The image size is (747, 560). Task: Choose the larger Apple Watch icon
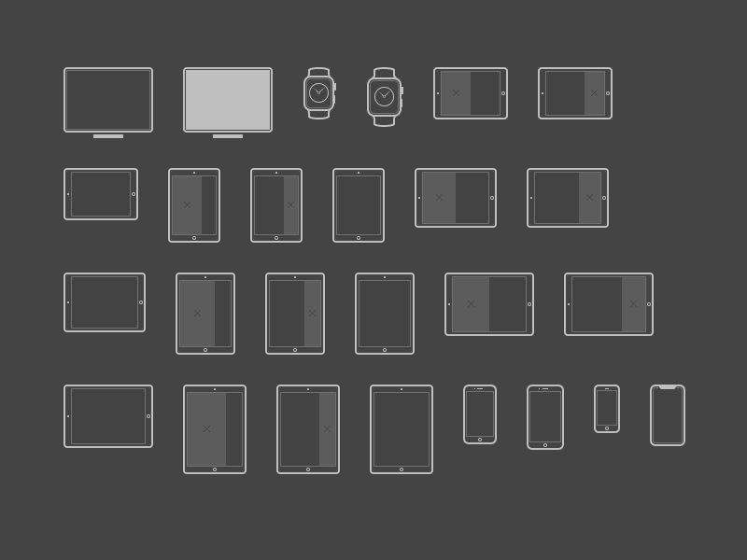click(385, 97)
